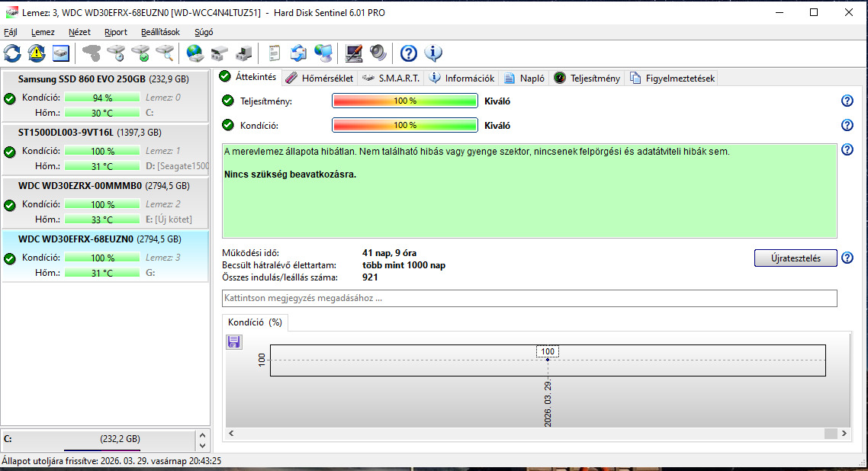This screenshot has height=471, width=868.
Task: Click the blue Refresh arrows toolbar icon
Action: [x=12, y=53]
